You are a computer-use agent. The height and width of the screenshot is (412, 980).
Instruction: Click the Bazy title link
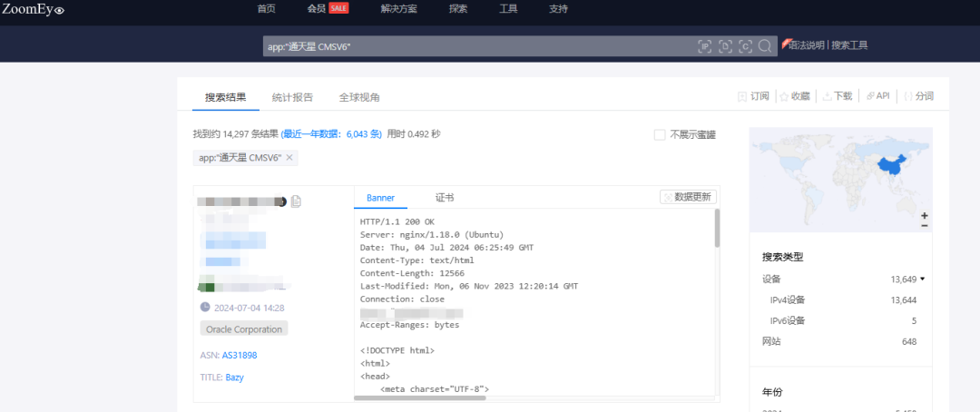234,378
